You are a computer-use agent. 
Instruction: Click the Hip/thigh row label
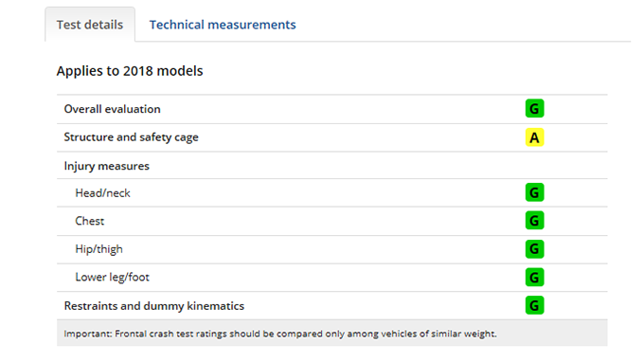(98, 249)
